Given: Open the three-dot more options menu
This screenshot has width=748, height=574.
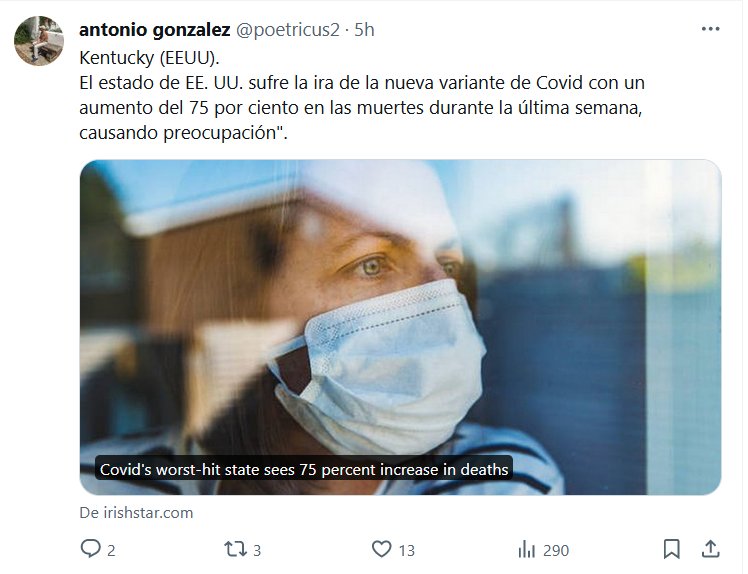Looking at the screenshot, I should [x=710, y=29].
